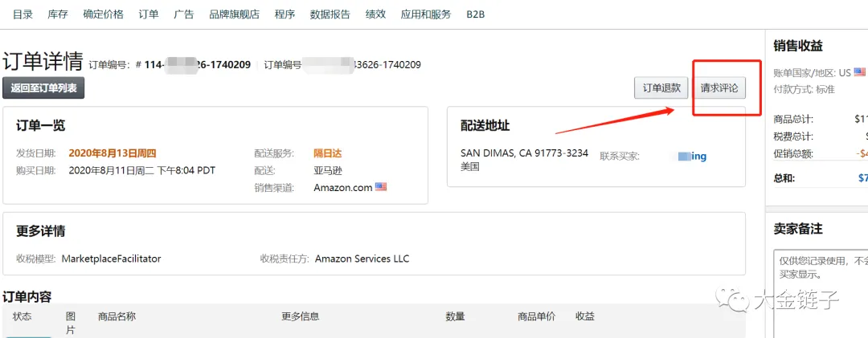Select the 亚马逊 delivery text
The width and height of the screenshot is (868, 338).
[328, 170]
